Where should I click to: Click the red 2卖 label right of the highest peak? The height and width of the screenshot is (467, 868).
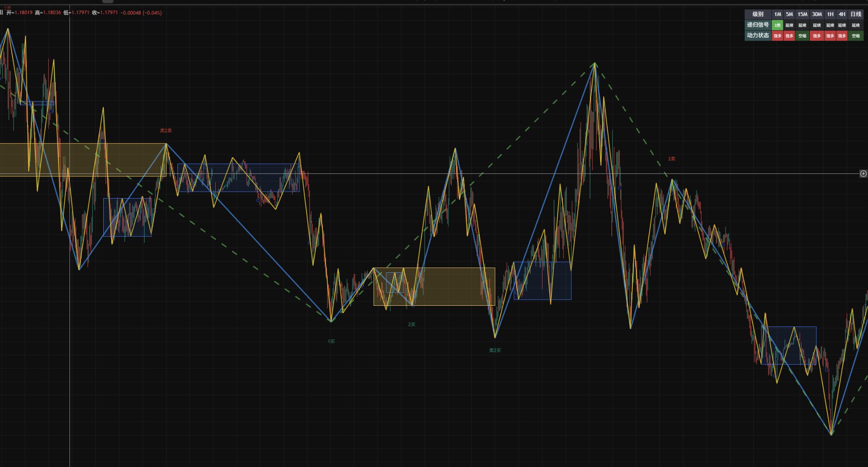(671, 159)
